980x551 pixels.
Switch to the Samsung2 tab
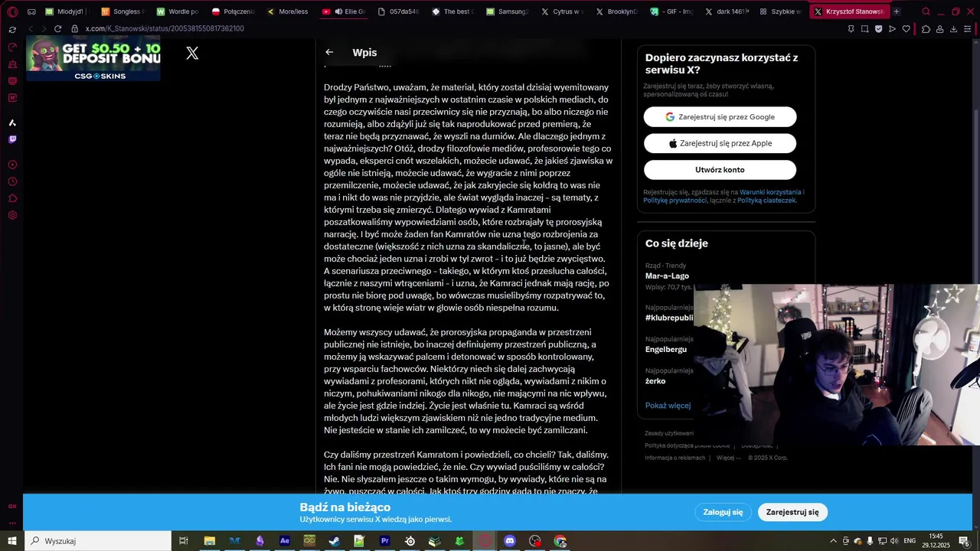click(507, 11)
